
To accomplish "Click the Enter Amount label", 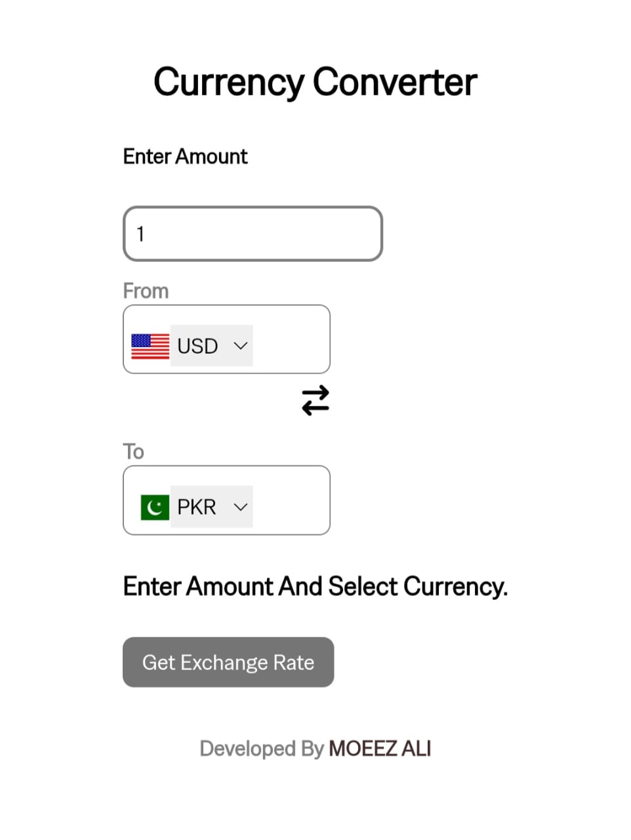I will click(185, 156).
